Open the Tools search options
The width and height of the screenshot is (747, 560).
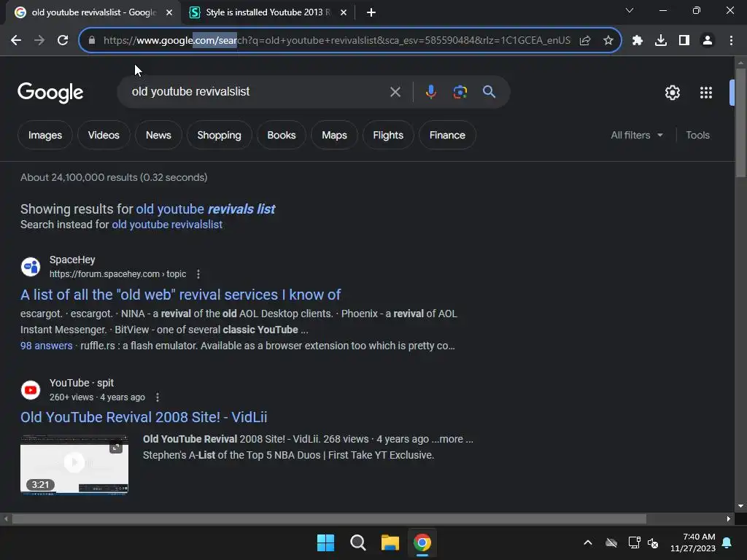697,135
